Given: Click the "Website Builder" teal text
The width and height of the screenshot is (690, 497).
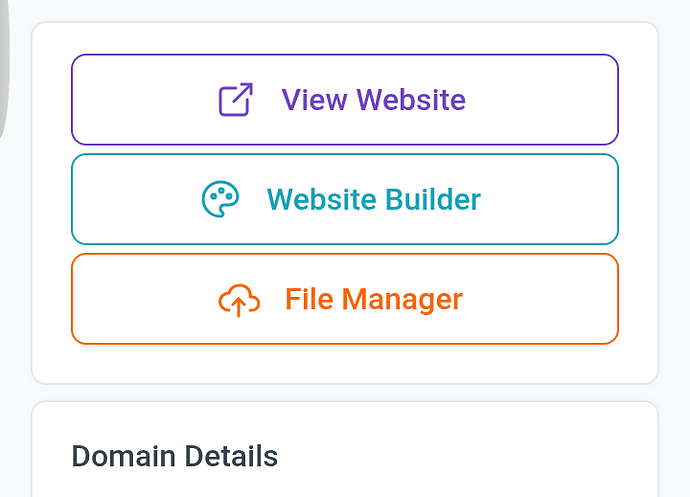Looking at the screenshot, I should click(x=373, y=199).
